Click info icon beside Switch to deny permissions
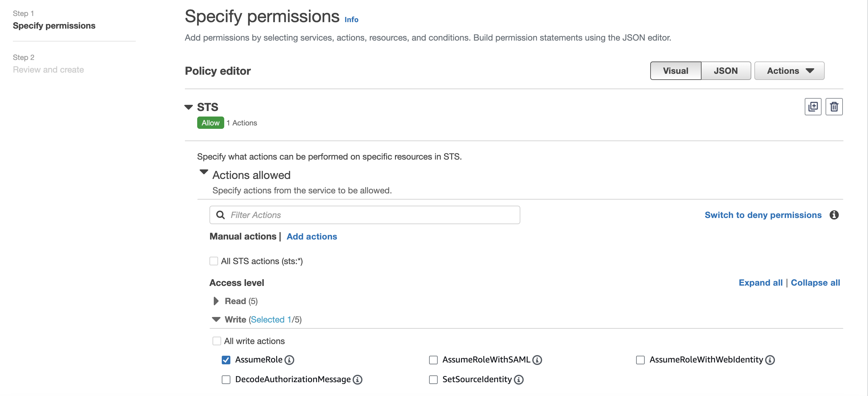Screen dimensions: 868x396 pyautogui.click(x=834, y=215)
